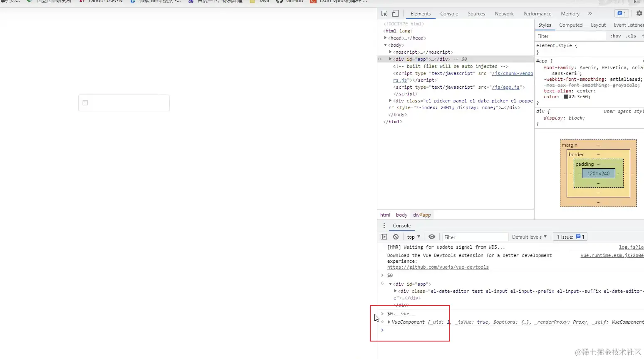The image size is (644, 359).
Task: Click the console Filter input
Action: pyautogui.click(x=475, y=237)
